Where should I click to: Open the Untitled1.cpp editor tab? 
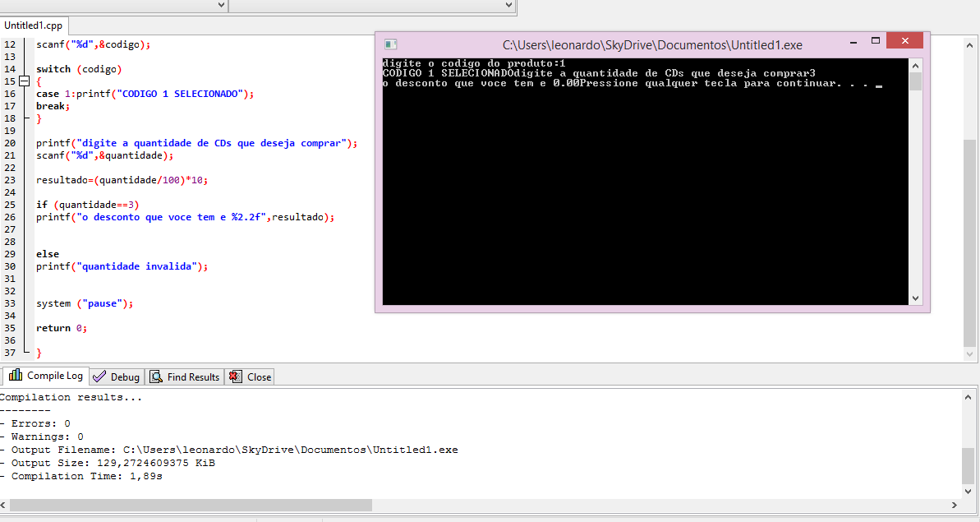(33, 25)
